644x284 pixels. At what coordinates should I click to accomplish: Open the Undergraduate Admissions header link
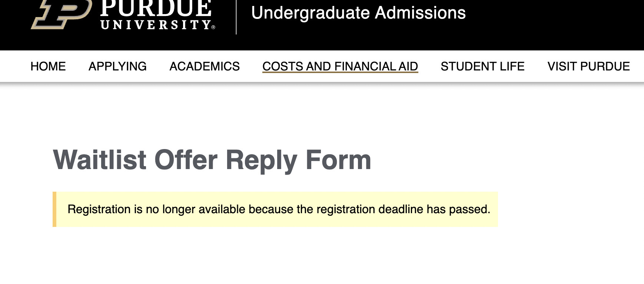pos(358,13)
